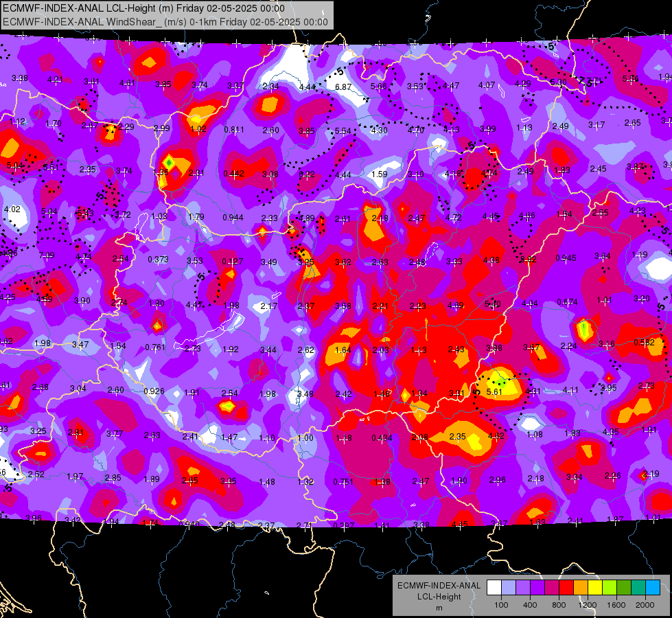Click the red legend swatch
This screenshot has width=672, height=618.
(566, 588)
